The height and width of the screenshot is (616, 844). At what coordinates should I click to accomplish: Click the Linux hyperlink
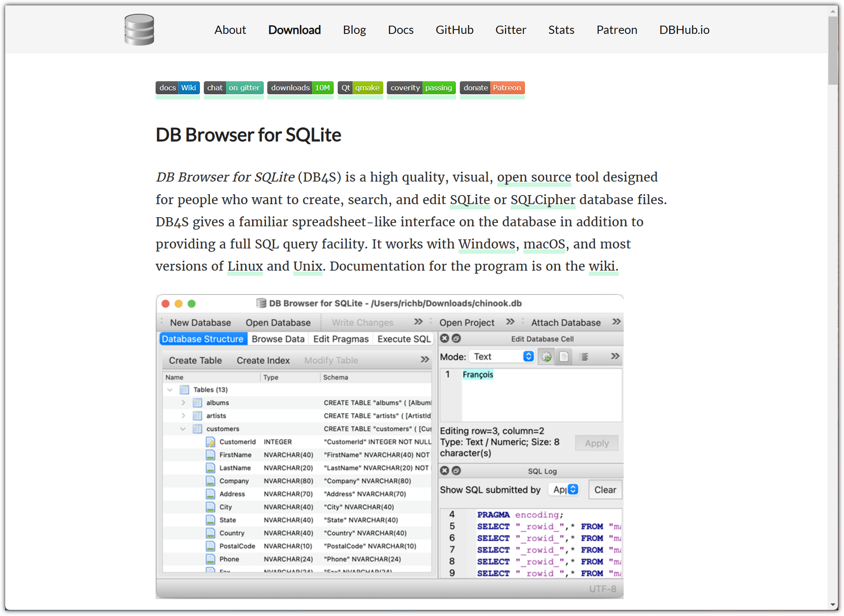(245, 266)
